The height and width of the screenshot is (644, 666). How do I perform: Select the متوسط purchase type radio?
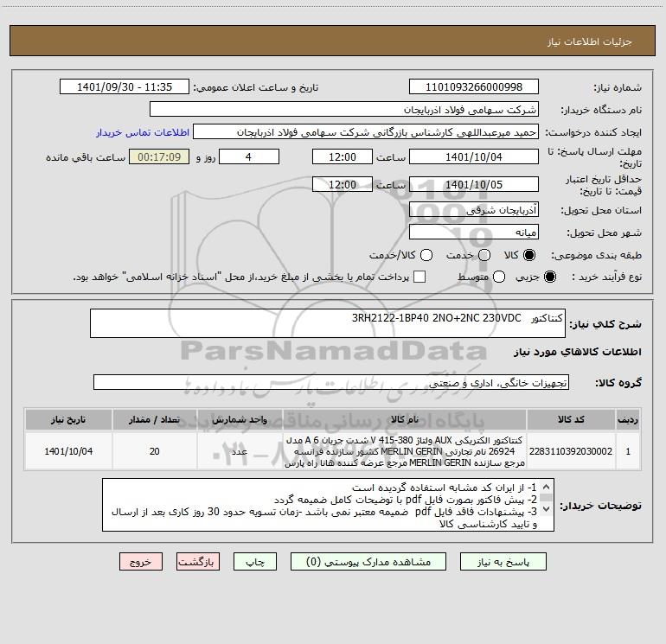[499, 277]
